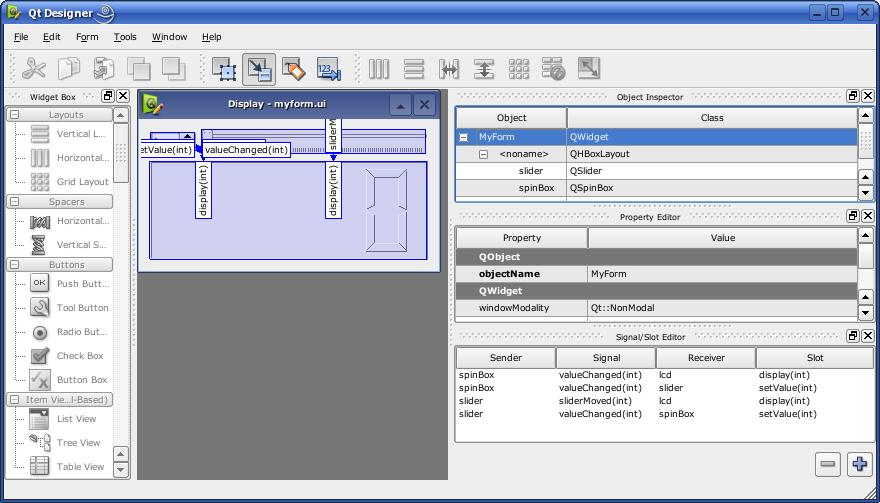The image size is (880, 503).
Task: Click the plus button to add connection
Action: click(860, 464)
